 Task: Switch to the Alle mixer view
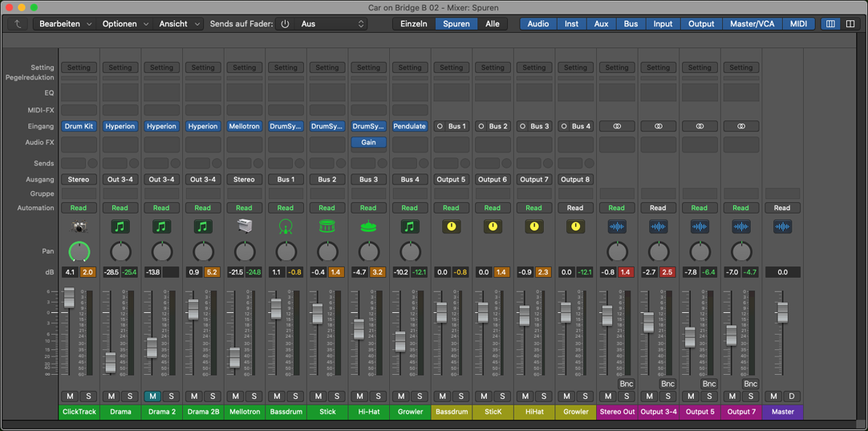coord(493,24)
